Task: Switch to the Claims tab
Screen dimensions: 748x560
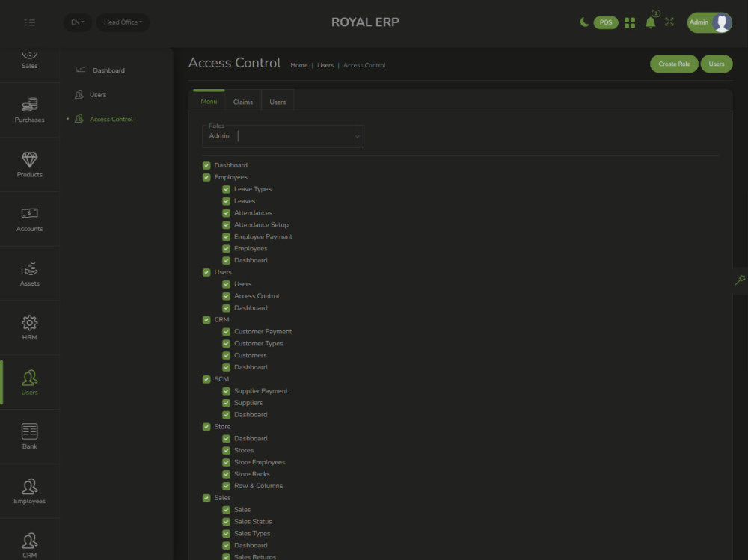Action: click(x=243, y=102)
